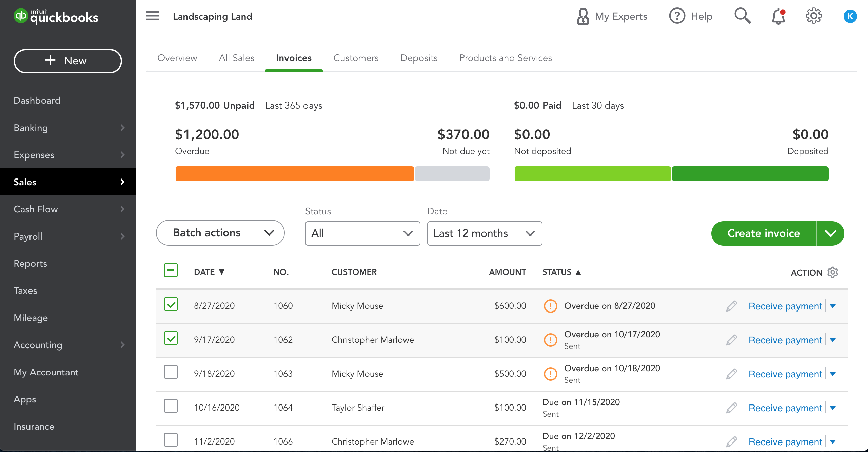Click the K user avatar
Screen dimensions: 868x452
point(850,16)
